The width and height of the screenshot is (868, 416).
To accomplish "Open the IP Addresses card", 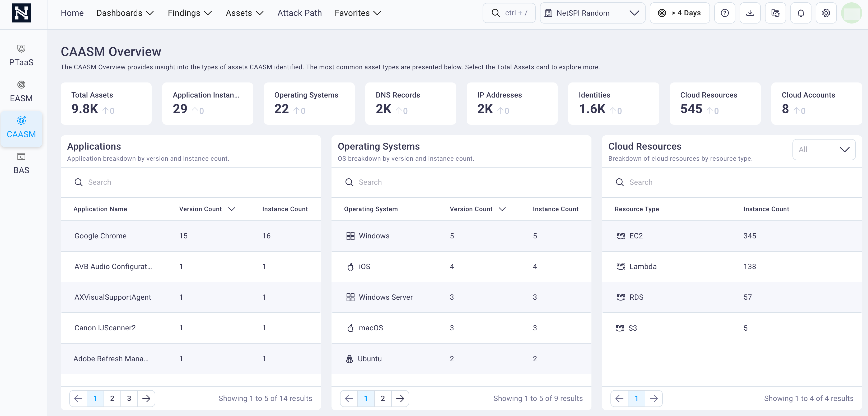I will pyautogui.click(x=512, y=104).
